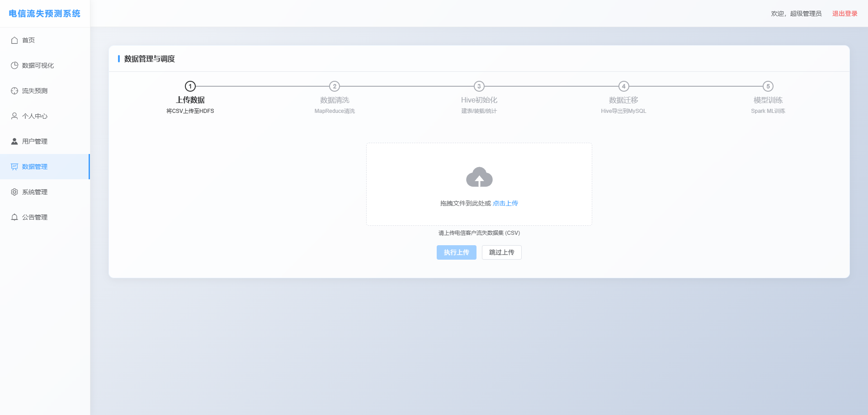
Task: Click the system management gear icon
Action: [14, 192]
